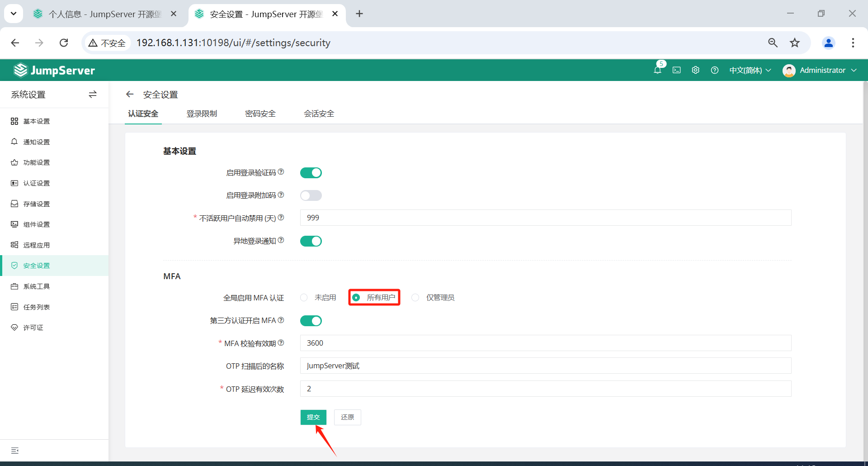Image resolution: width=868 pixels, height=466 pixels.
Task: Click the 不活跃用户自动禁用 field with 999
Action: pos(546,218)
